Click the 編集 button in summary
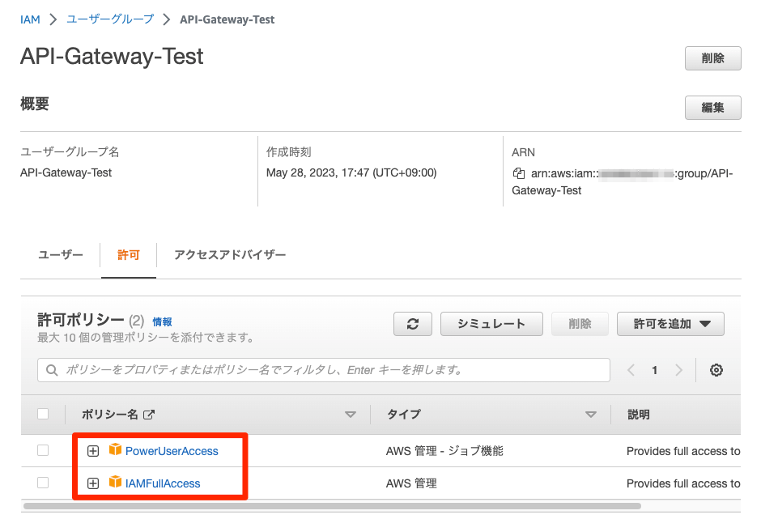This screenshot has width=761, height=532. click(712, 108)
